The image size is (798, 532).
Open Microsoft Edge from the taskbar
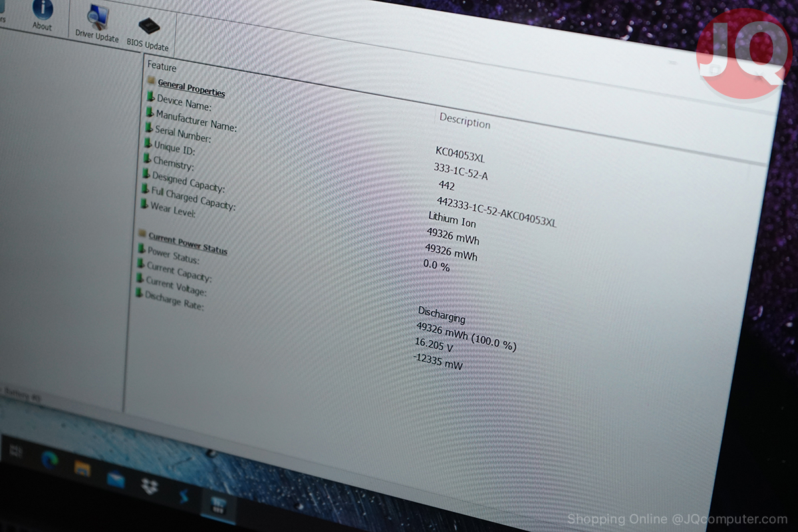click(49, 460)
